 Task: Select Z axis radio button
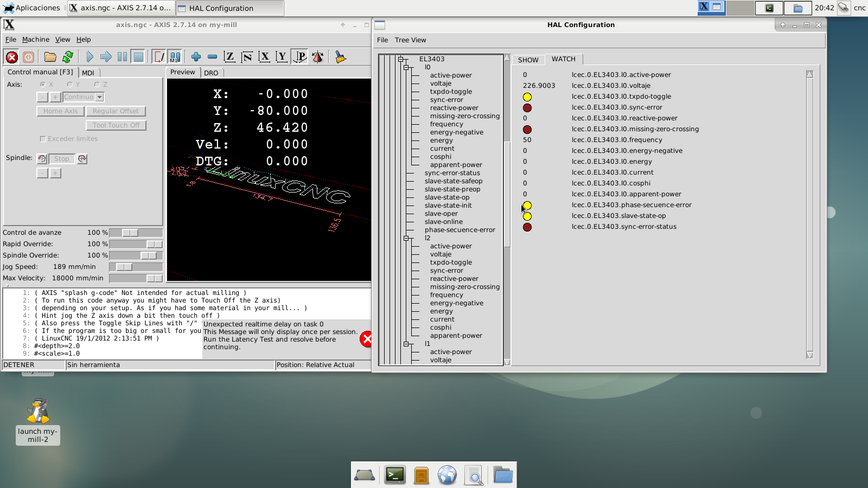tap(97, 85)
